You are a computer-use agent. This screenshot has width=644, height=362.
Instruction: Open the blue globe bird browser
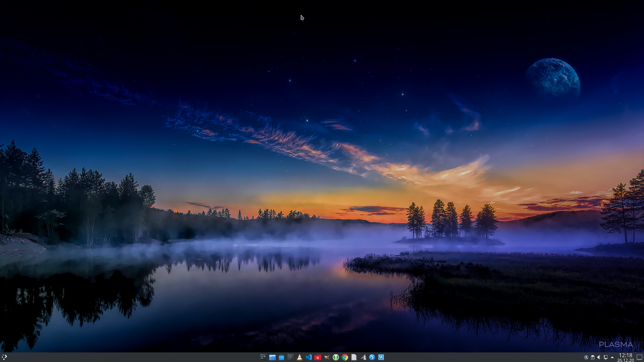point(372,357)
